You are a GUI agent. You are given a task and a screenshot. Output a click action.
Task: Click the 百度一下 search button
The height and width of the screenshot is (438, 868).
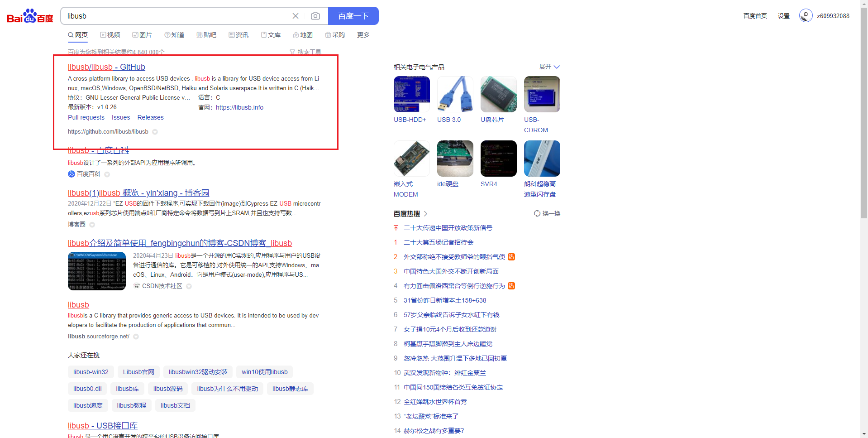tap(353, 16)
